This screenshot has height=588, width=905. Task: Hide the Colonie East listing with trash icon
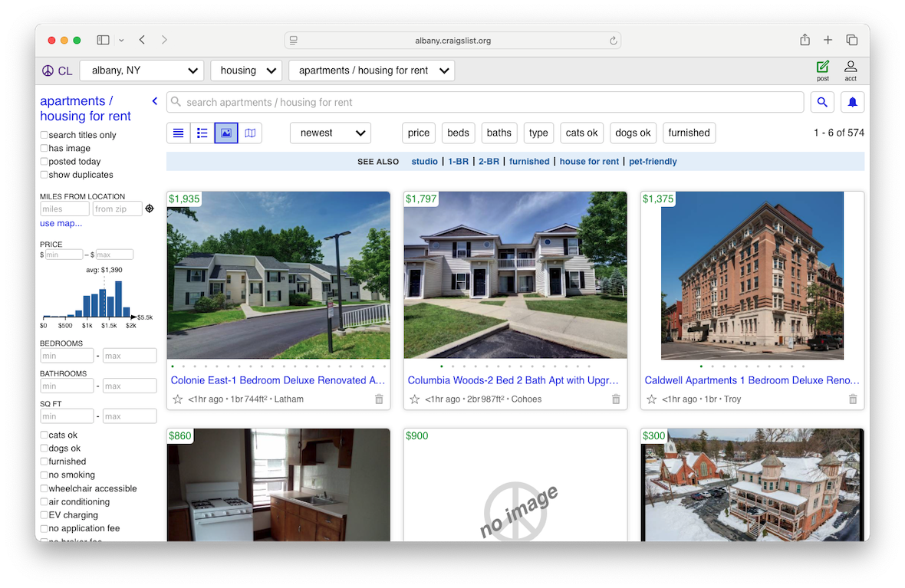pyautogui.click(x=379, y=399)
